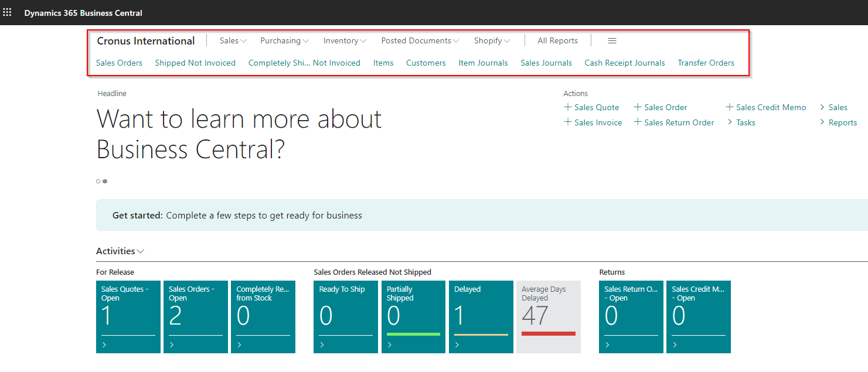Screen dimensions: 868x372
Task: Open Sales Orders - Open tile showing 2
Action: [x=196, y=317]
